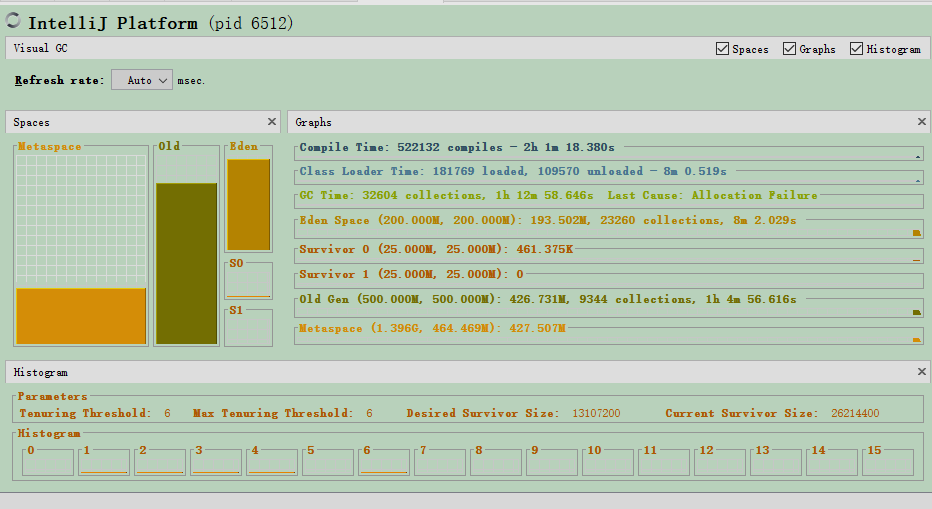Click histogram age bucket 12
Image resolution: width=932 pixels, height=509 pixels.
pos(720,461)
